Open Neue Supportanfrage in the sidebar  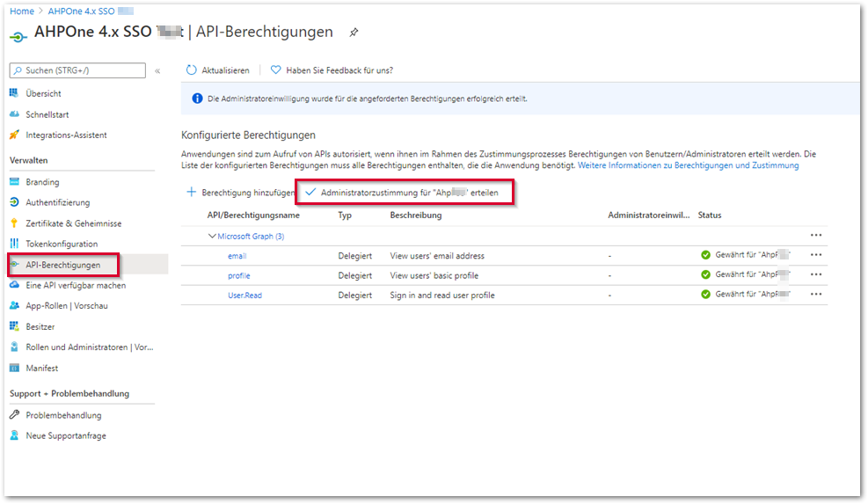point(66,436)
